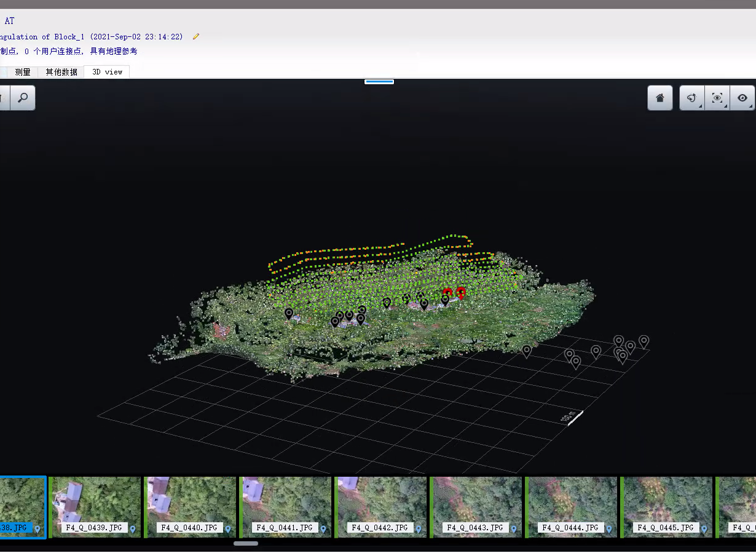The image size is (756, 553).
Task: Click the Home view reset icon
Action: point(660,98)
